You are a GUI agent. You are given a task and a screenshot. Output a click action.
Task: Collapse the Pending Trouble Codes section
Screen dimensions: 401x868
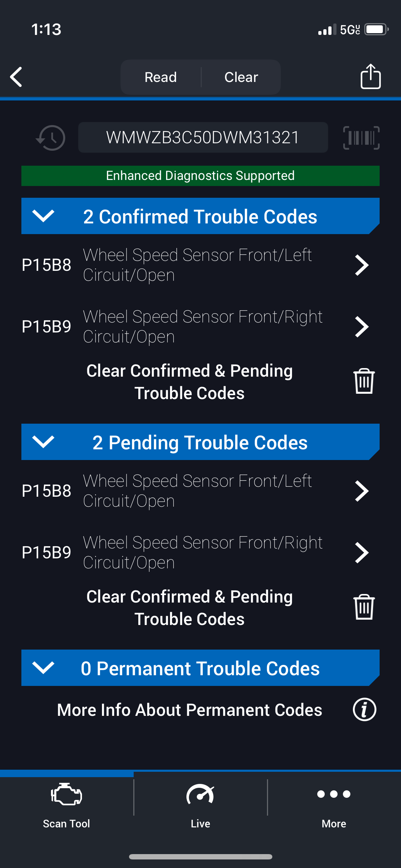(x=43, y=442)
